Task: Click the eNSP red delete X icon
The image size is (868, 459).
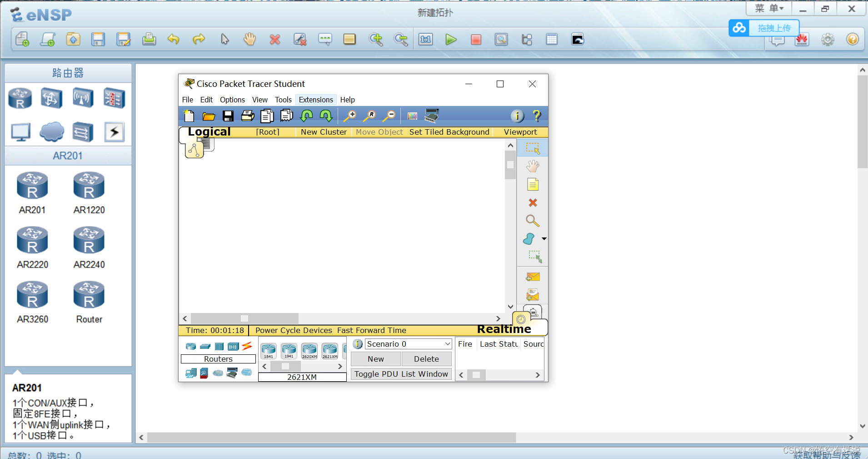Action: coord(274,40)
